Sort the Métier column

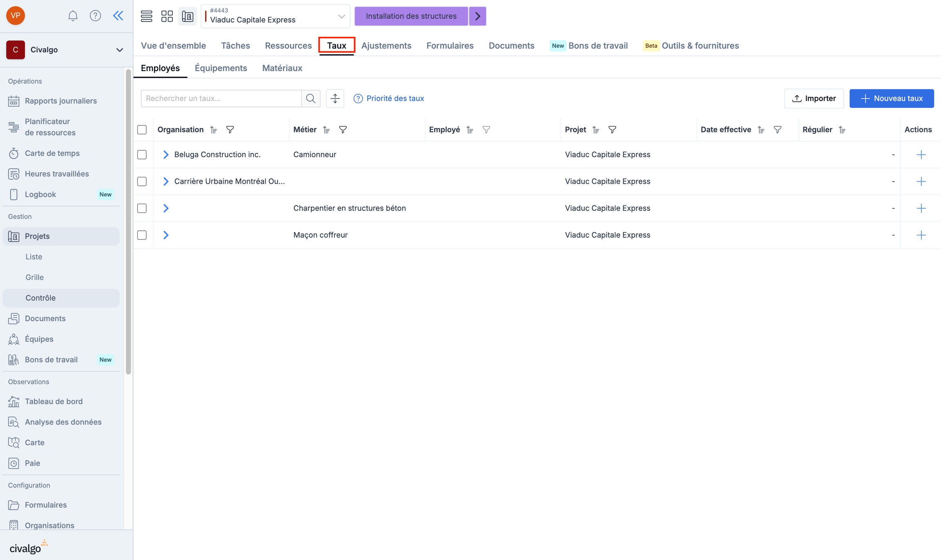326,130
